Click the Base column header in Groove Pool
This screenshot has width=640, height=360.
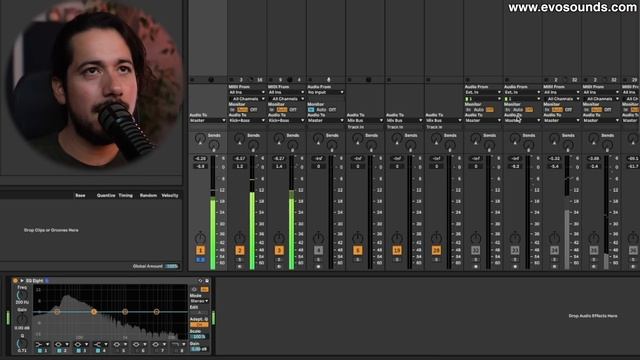[80, 196]
